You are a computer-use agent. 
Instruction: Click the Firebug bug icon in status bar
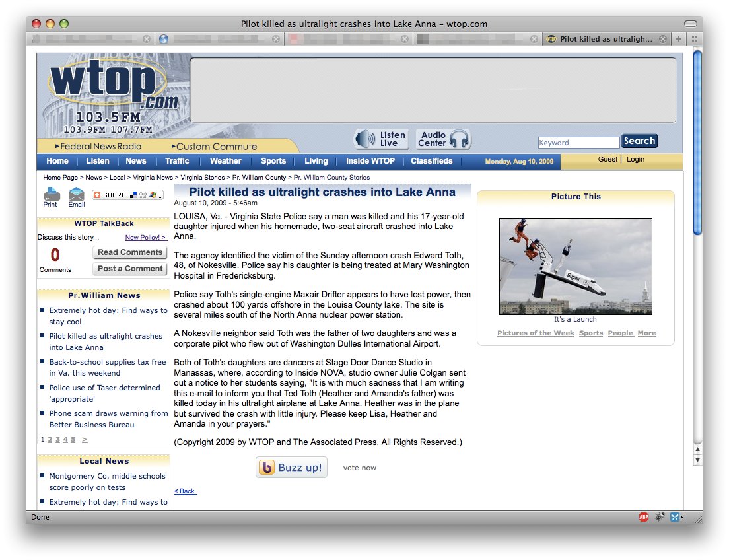(x=659, y=517)
